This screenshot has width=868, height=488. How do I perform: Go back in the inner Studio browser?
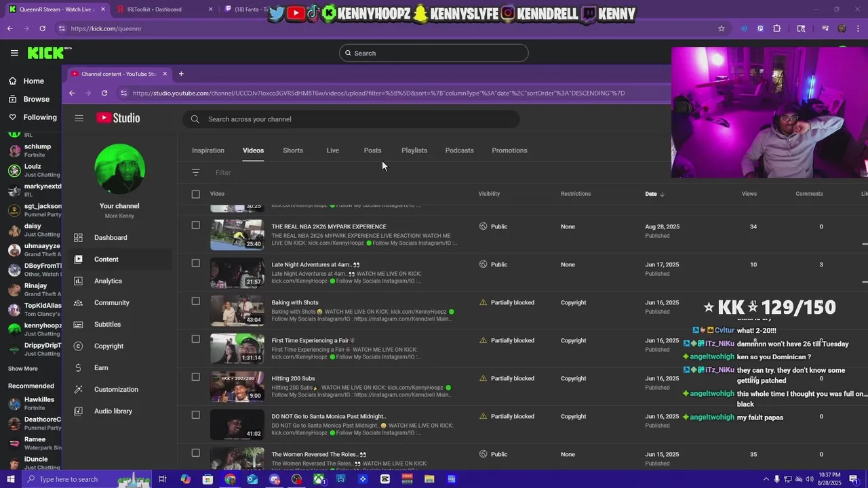pyautogui.click(x=72, y=93)
